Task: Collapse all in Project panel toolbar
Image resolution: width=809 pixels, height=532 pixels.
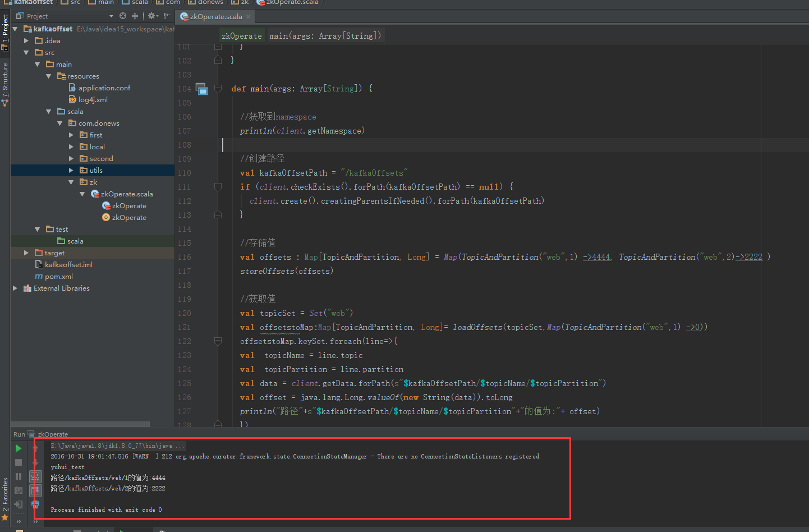Action: tap(135, 16)
